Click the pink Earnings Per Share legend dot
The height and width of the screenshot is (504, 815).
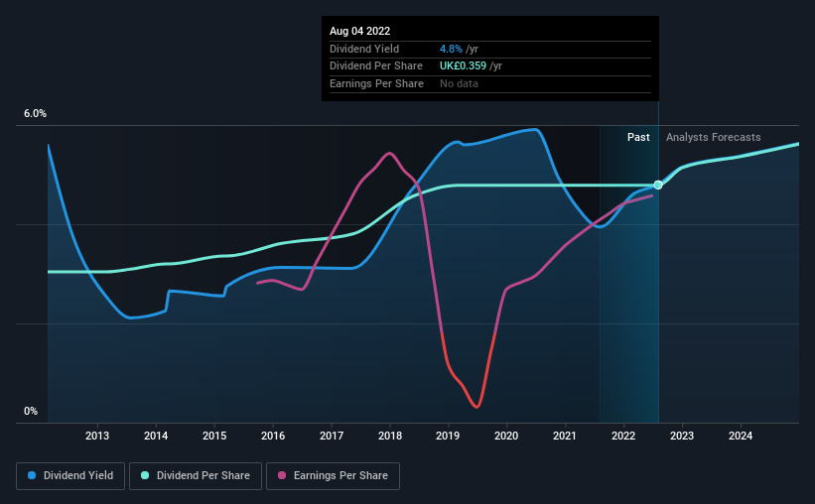click(282, 475)
